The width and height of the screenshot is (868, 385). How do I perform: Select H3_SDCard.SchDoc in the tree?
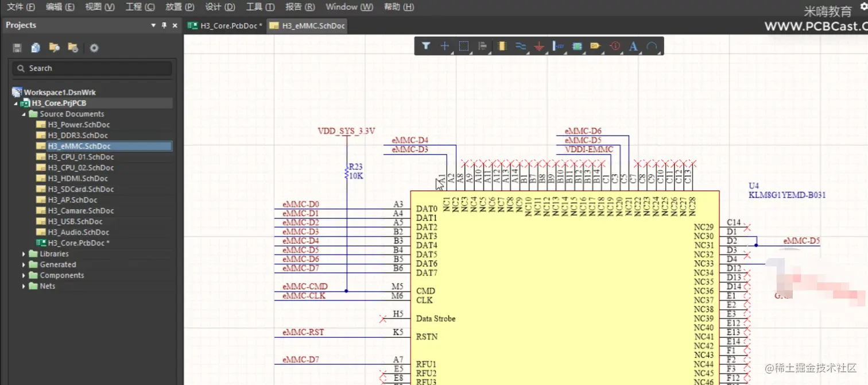[80, 189]
